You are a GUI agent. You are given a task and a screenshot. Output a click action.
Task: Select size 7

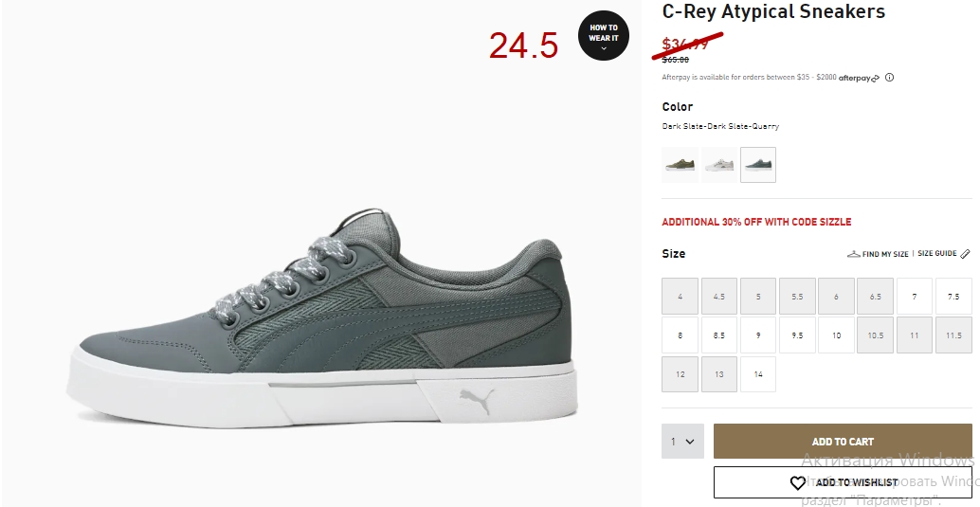[x=915, y=297]
